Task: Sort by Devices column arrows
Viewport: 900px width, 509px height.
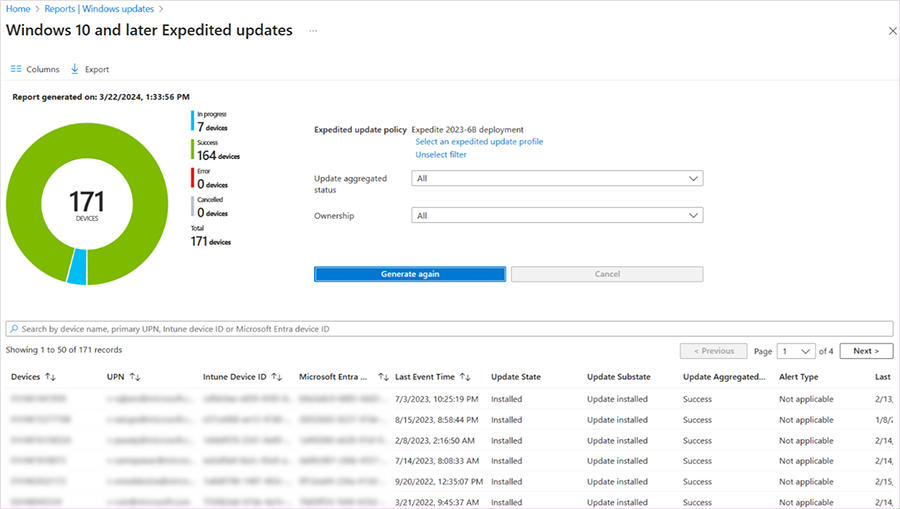Action: click(51, 377)
